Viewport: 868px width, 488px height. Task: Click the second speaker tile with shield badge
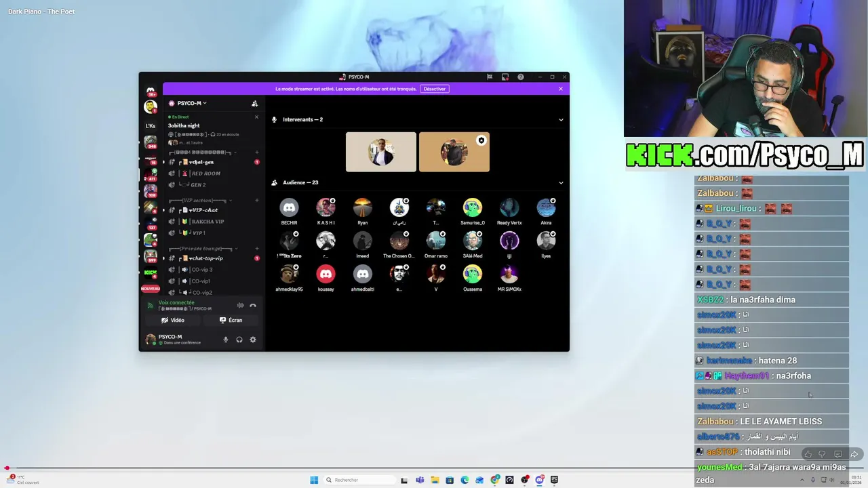pyautogui.click(x=454, y=152)
